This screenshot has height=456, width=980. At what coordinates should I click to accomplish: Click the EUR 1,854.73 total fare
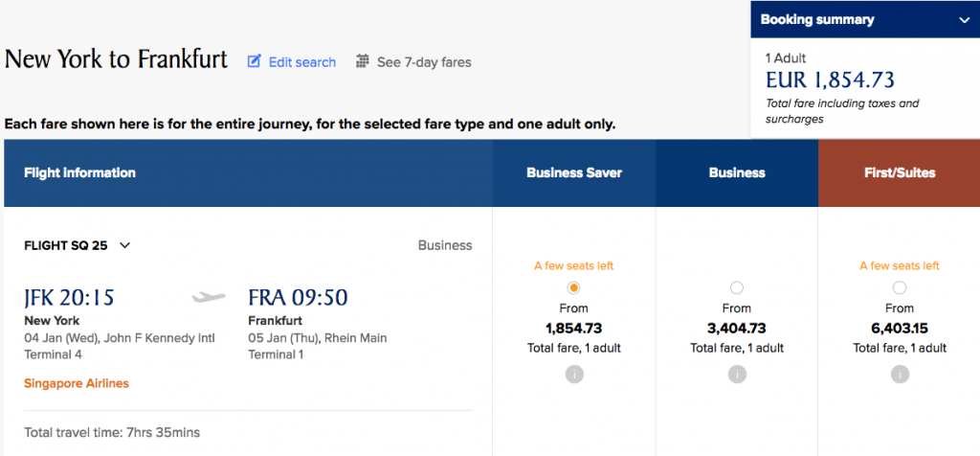click(830, 80)
